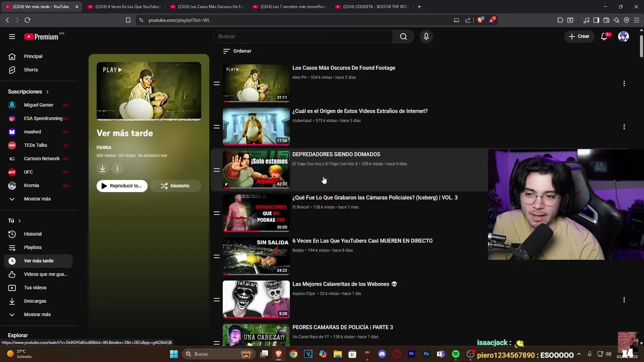Image resolution: width=644 pixels, height=362 pixels.
Task: Play the PEORES CAMARAS DE POLICÍA thumbnail
Action: click(256, 335)
